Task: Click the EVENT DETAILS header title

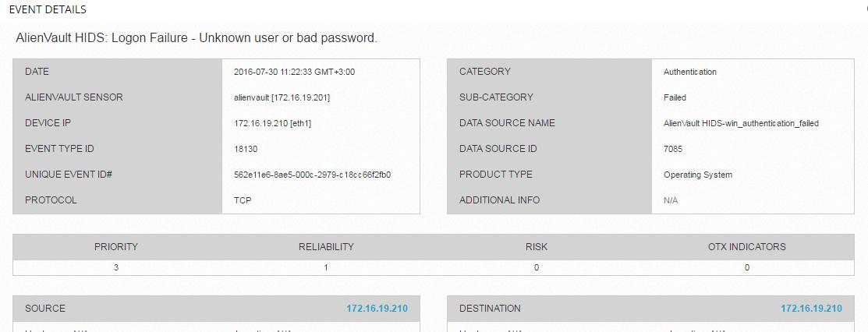Action: (x=48, y=9)
